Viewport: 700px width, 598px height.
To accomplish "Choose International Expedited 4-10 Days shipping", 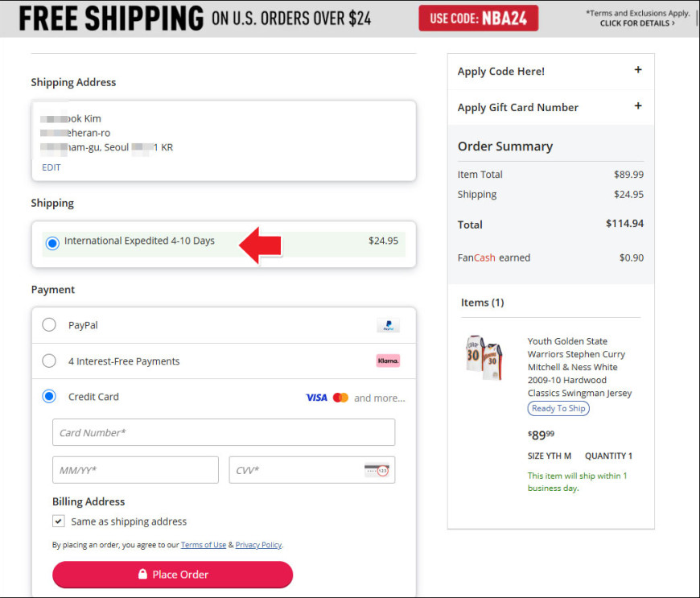I will click(x=53, y=242).
